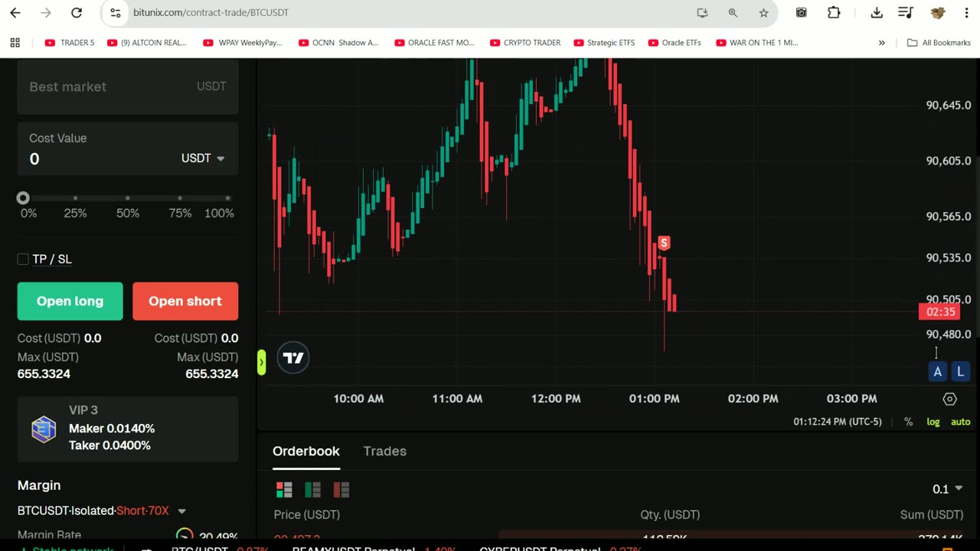
Task: Click the TradingView logo on the chart
Action: pos(293,358)
